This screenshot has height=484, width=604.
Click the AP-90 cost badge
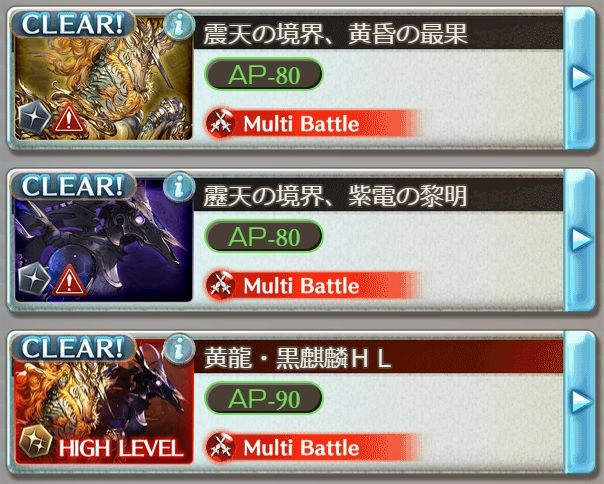(x=264, y=398)
